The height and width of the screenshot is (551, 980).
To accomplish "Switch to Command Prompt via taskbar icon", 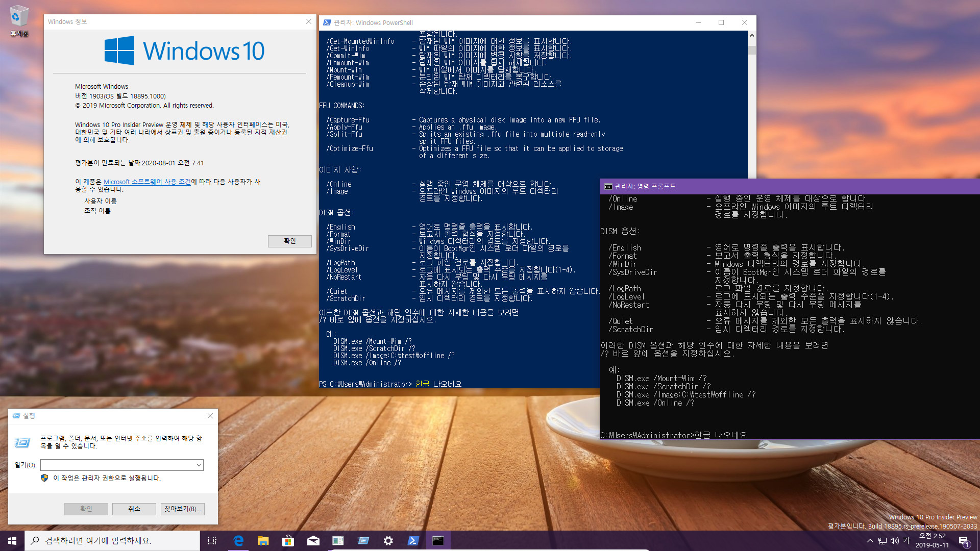I will [438, 541].
